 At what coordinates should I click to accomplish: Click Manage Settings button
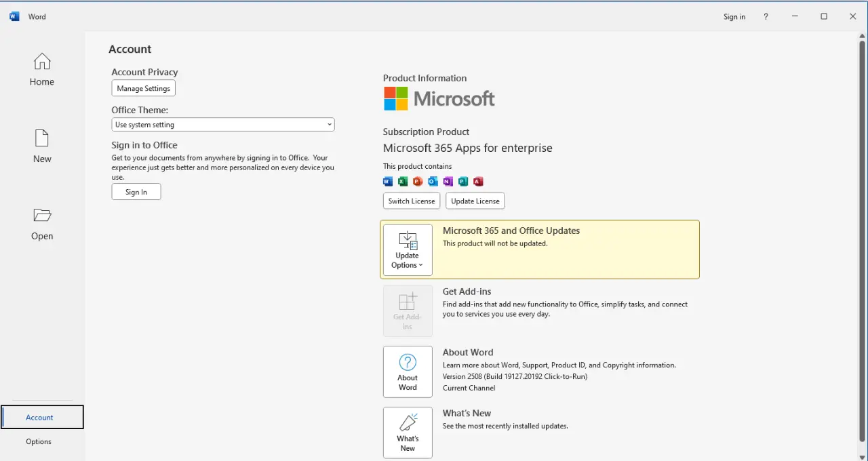coord(144,88)
